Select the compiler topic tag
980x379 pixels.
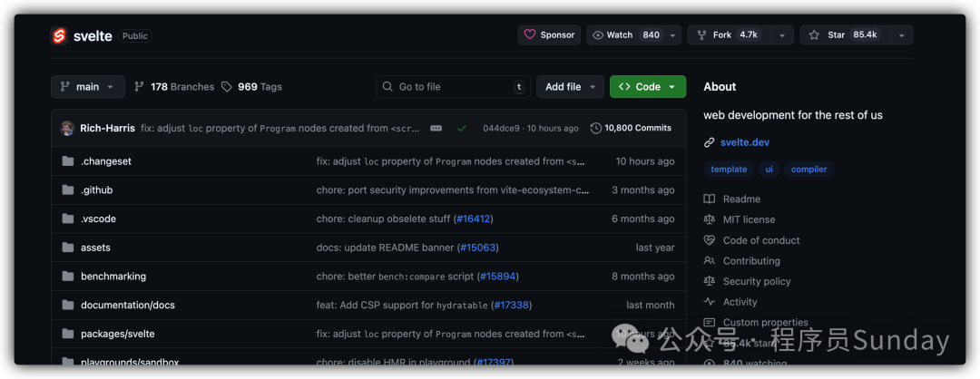pyautogui.click(x=808, y=170)
